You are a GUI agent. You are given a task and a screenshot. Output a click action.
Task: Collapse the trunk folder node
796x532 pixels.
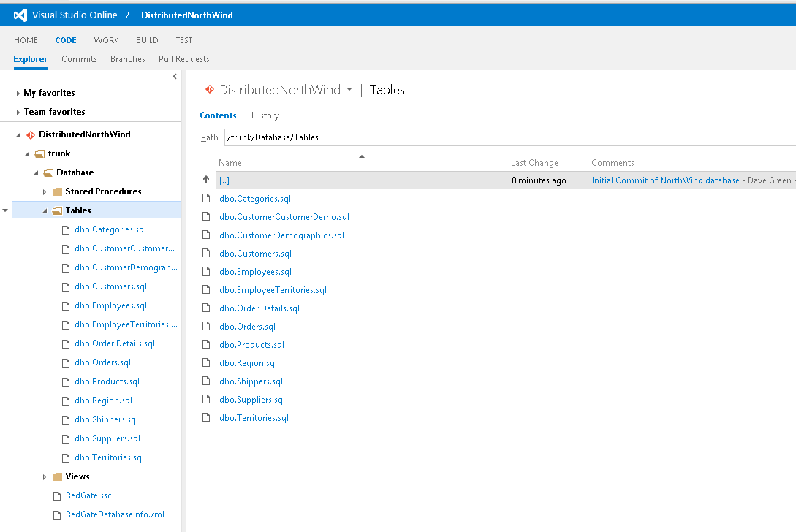coord(28,153)
